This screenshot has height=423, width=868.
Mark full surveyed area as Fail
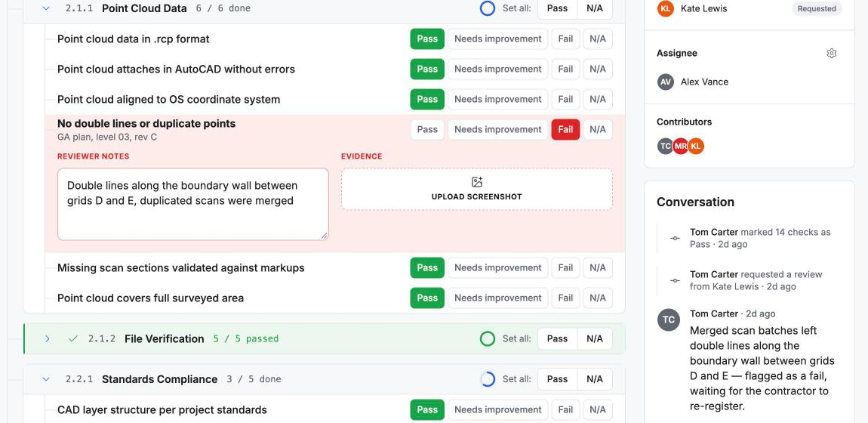point(565,298)
